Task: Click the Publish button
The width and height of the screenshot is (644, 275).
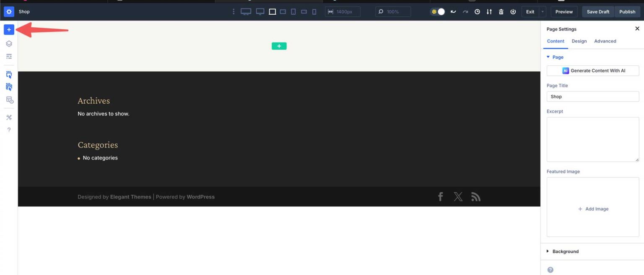Action: point(627,11)
